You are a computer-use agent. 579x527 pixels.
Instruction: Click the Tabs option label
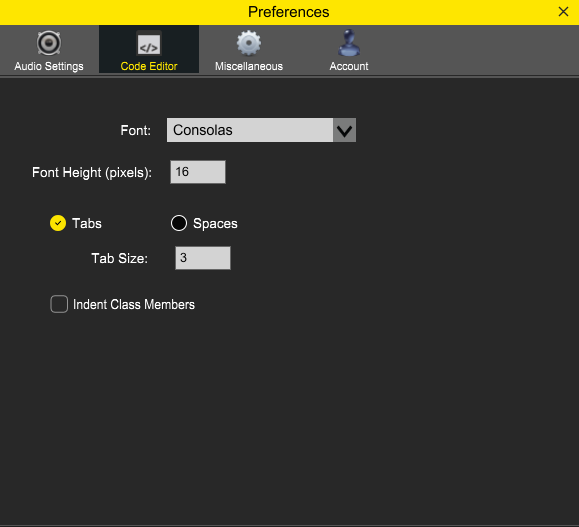[x=87, y=223]
